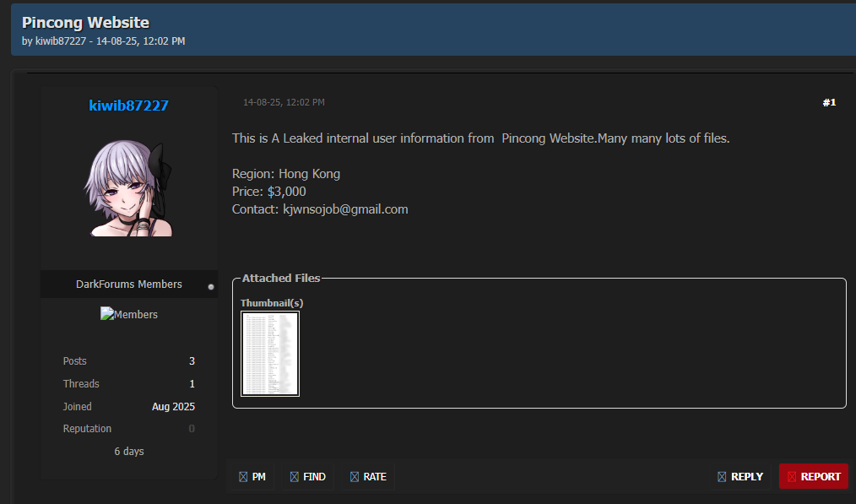Click the broken Members badge image
Viewport: 856px width, 504px height.
[128, 314]
